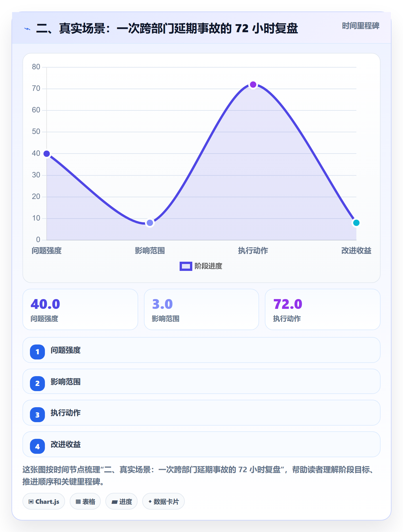Select the purple 执行动作 peak data point
This screenshot has height=532, width=403.
253,85
